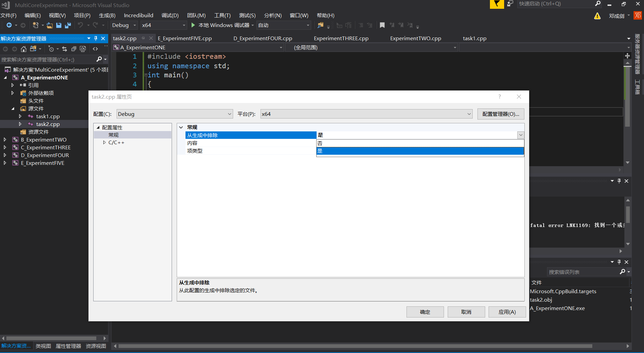Open the 文件(F) menu
The height and width of the screenshot is (353, 644).
pos(8,16)
